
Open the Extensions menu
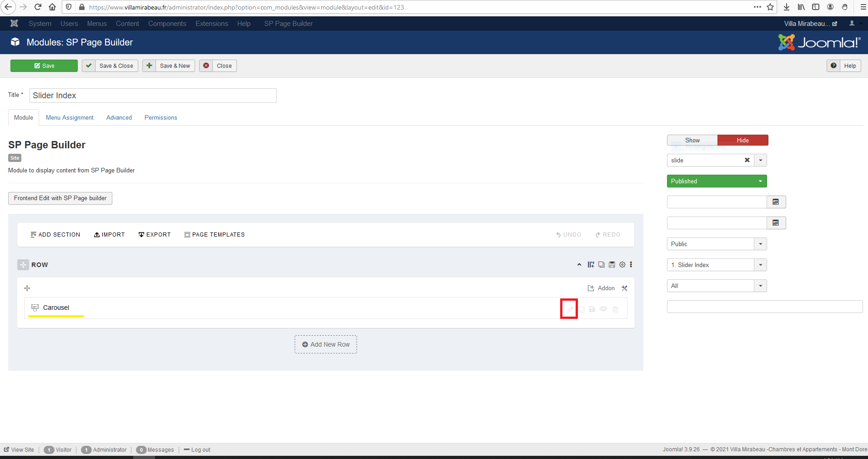pos(212,24)
